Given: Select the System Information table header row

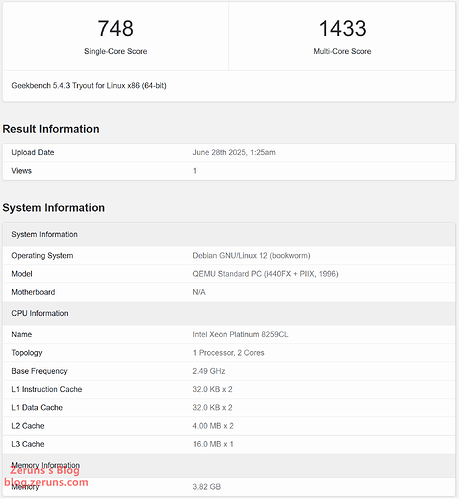Looking at the screenshot, I should pos(229,234).
